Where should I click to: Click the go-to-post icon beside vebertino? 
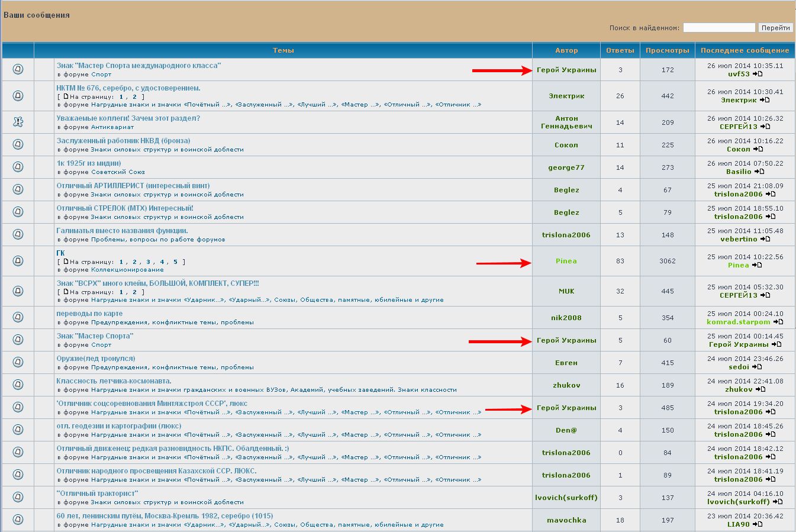click(765, 239)
